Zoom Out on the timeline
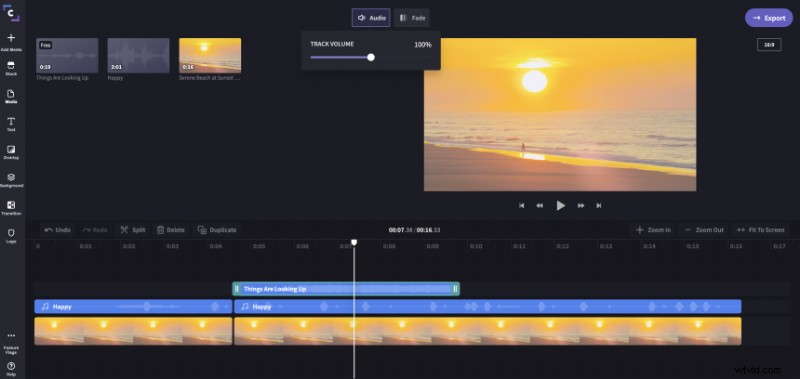This screenshot has width=800, height=379. (x=704, y=230)
